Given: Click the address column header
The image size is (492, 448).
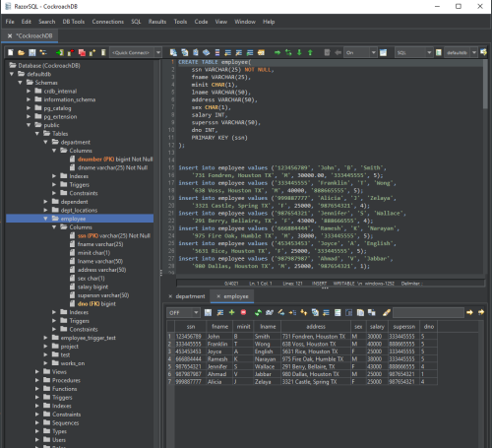Looking at the screenshot, I should coord(316,327).
